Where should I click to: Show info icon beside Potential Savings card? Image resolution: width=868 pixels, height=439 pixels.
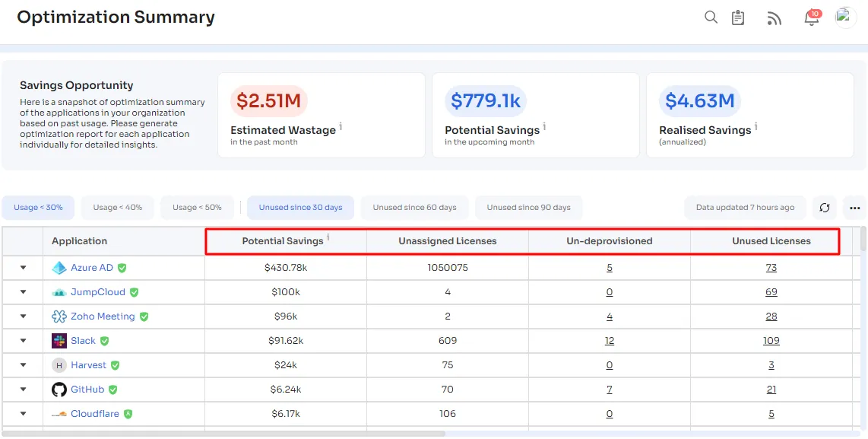click(x=544, y=127)
